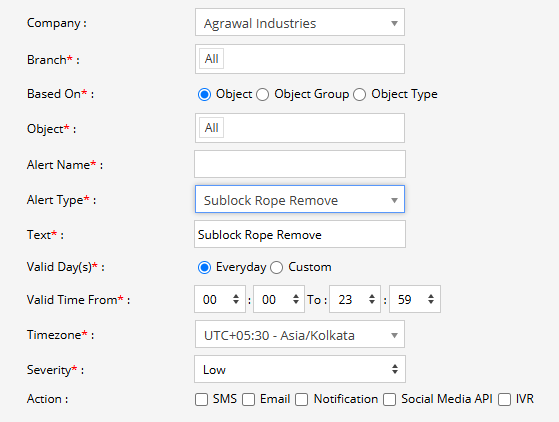
Task: Tick the Email action checkbox
Action: [x=248, y=399]
